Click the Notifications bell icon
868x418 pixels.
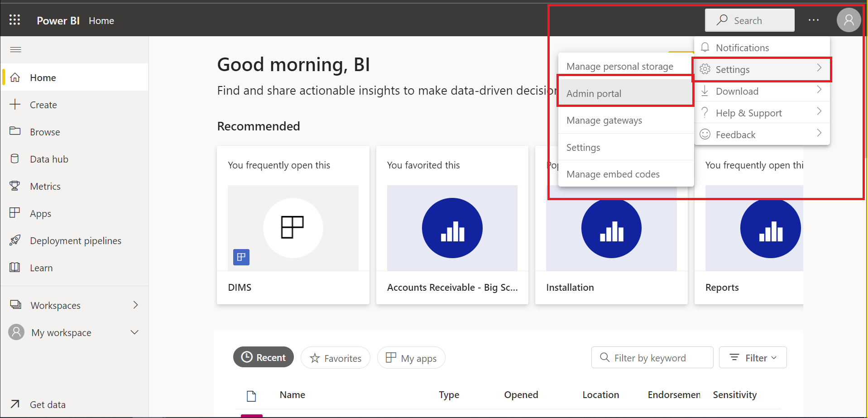[705, 47]
